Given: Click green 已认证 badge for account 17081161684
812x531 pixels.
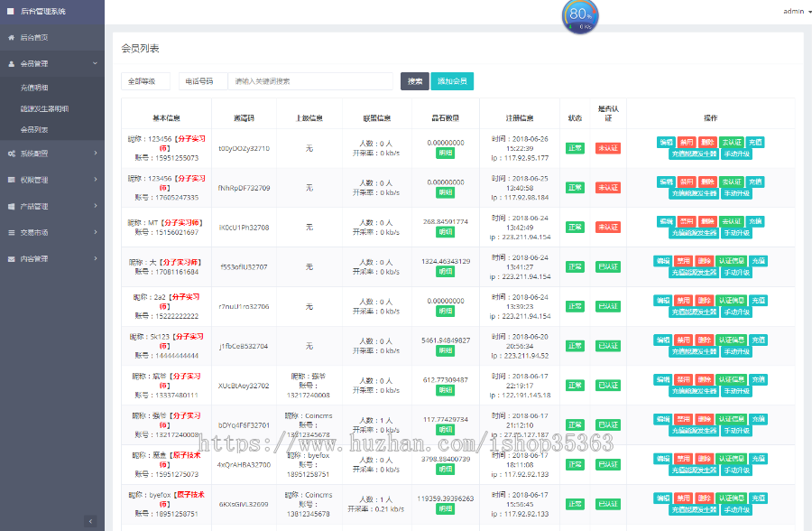Looking at the screenshot, I should click(608, 267).
